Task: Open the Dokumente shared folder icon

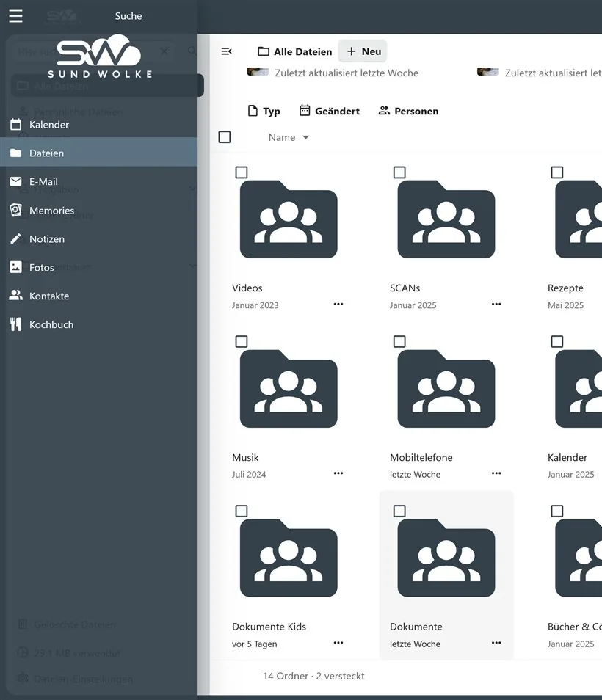Action: pos(446,558)
